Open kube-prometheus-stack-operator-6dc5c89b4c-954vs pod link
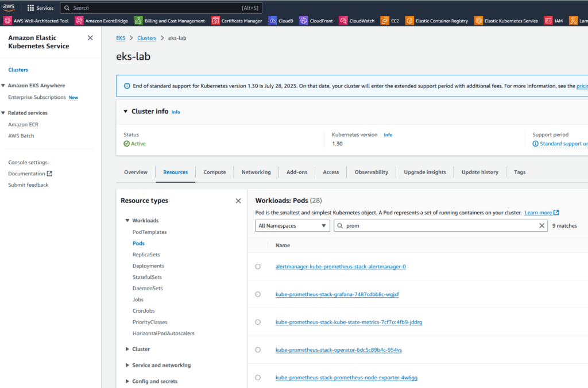This screenshot has width=588, height=388. point(339,349)
